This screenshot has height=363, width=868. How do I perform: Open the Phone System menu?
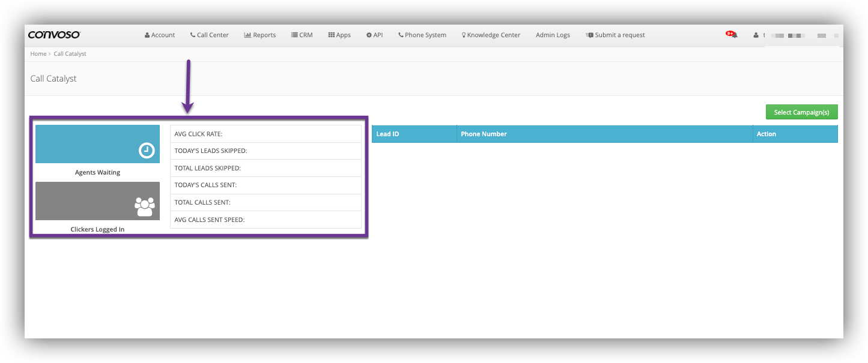point(422,35)
